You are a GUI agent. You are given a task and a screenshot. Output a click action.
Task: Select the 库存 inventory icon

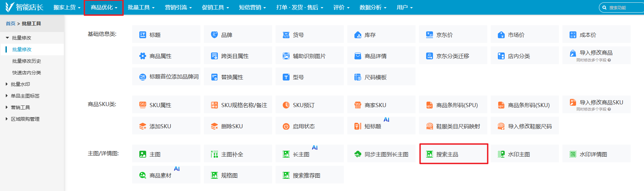click(x=358, y=35)
